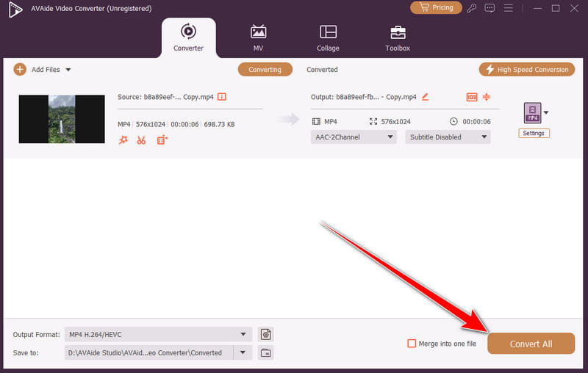Screen dimensions: 588x373
Task: Switch to the MV tab
Action: coord(258,38)
